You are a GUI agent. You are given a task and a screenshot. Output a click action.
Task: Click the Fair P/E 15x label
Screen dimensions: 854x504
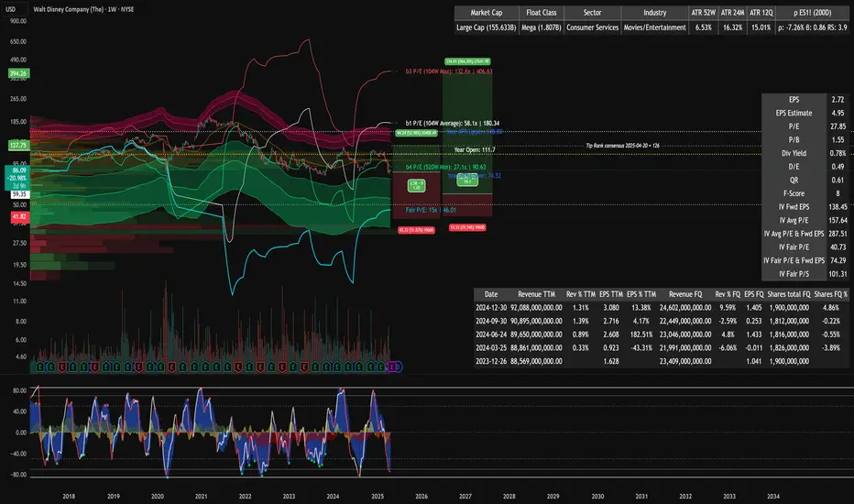tap(431, 210)
